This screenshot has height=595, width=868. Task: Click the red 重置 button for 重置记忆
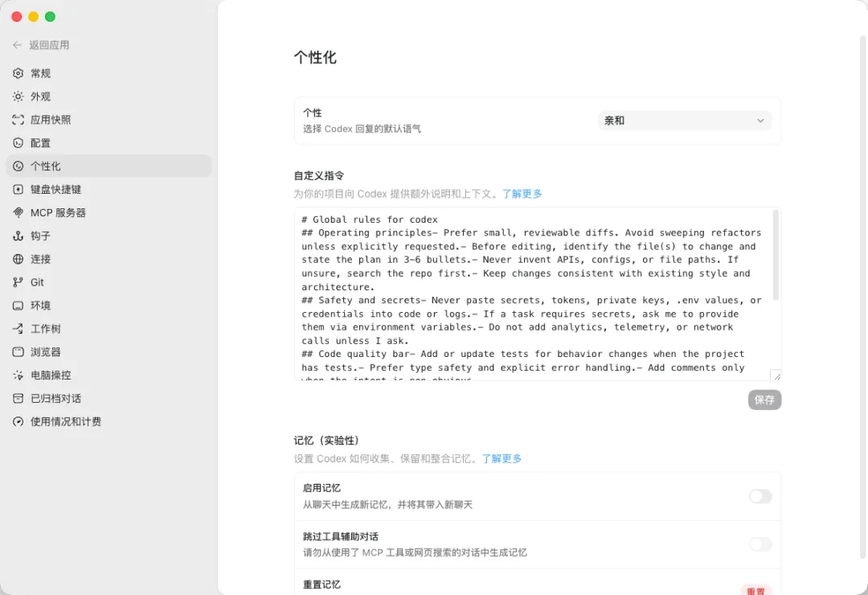755,590
